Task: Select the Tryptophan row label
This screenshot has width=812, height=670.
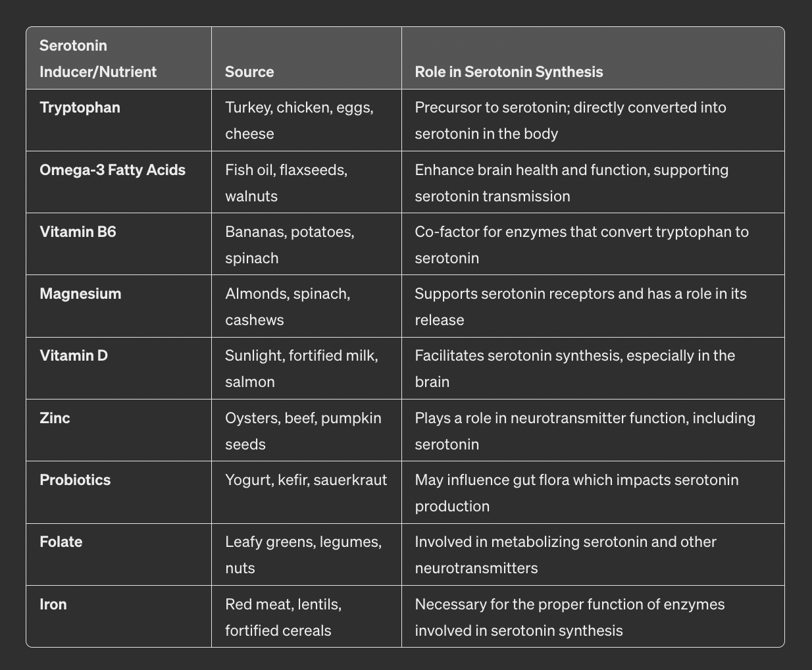Action: (x=80, y=107)
